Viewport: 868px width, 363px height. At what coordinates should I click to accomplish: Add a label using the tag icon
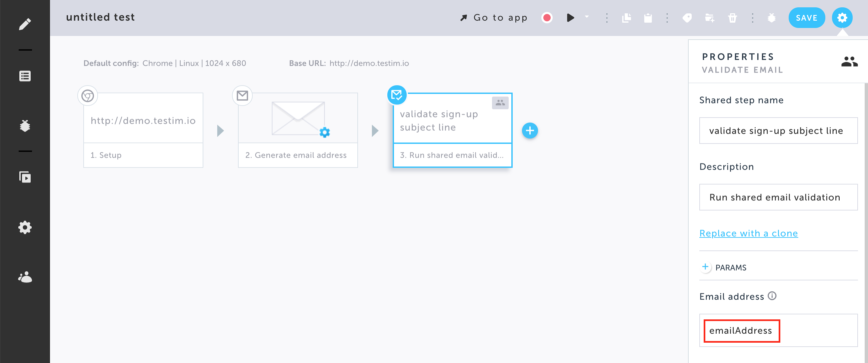[x=687, y=19]
